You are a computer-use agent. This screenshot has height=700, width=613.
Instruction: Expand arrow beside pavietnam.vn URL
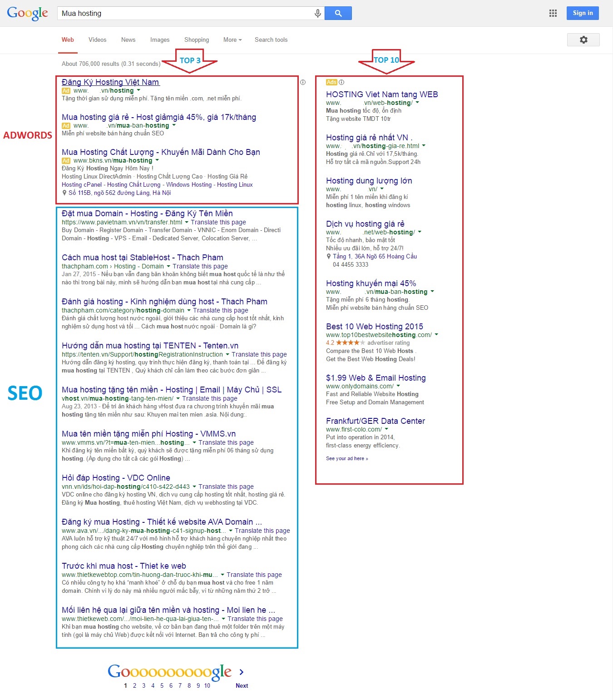click(186, 222)
